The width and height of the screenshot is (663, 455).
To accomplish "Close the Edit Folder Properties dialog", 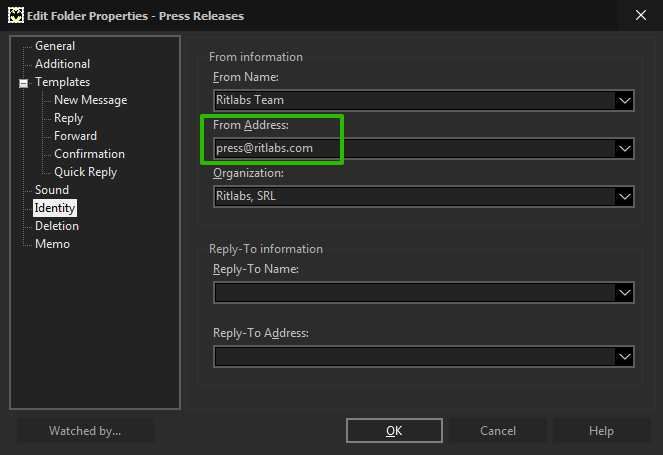I will point(641,15).
